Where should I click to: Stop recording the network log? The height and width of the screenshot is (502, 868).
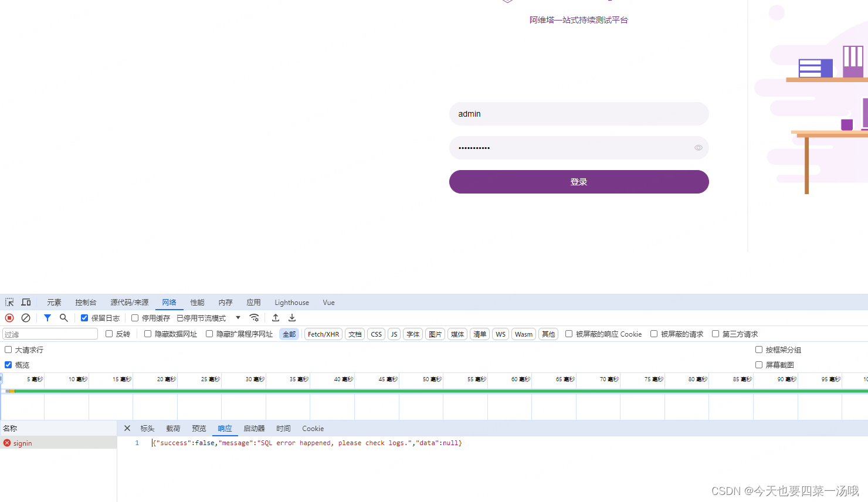pyautogui.click(x=9, y=318)
